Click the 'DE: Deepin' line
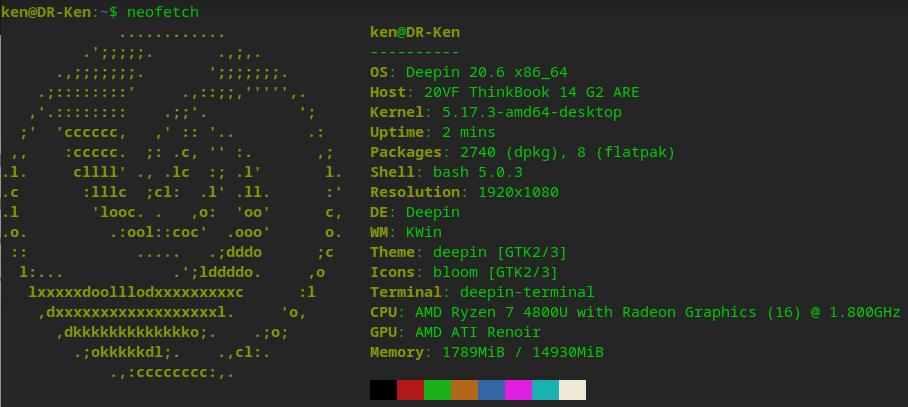 tap(415, 212)
